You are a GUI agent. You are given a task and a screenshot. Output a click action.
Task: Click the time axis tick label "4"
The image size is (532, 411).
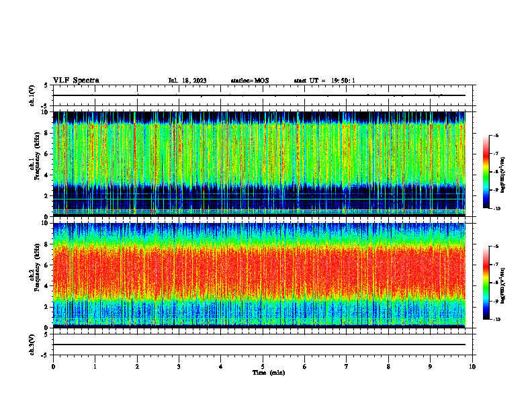click(221, 367)
